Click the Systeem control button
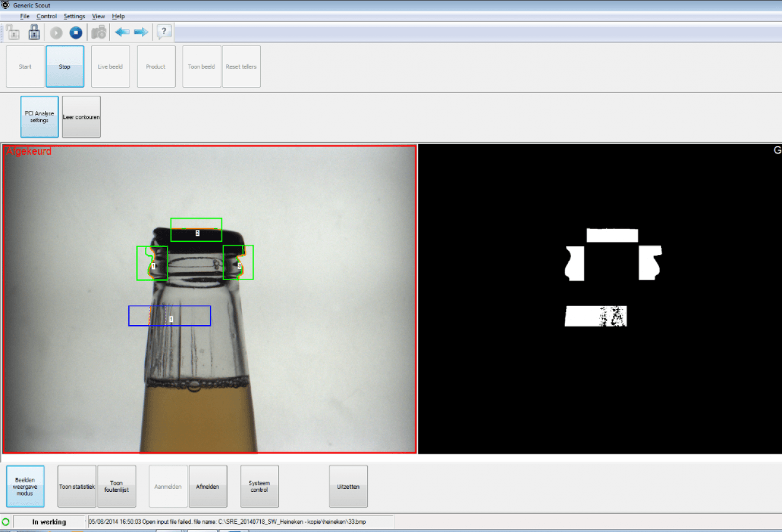The image size is (782, 532). pos(260,486)
